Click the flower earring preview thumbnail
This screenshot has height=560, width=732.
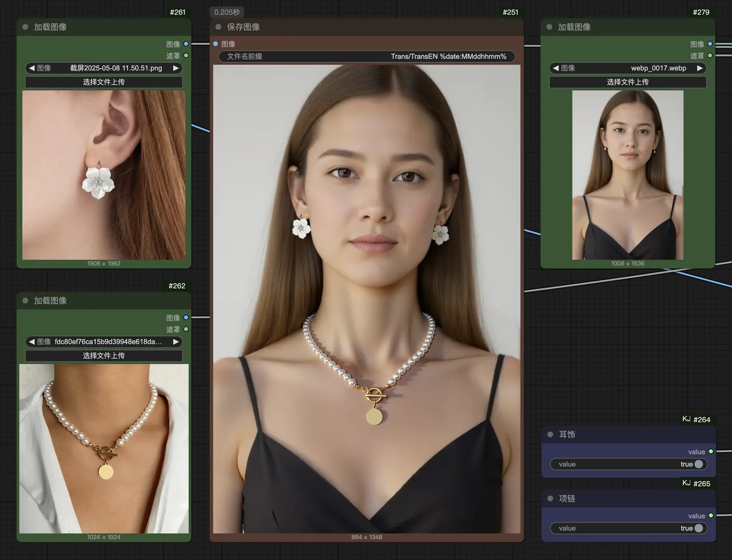tap(104, 175)
